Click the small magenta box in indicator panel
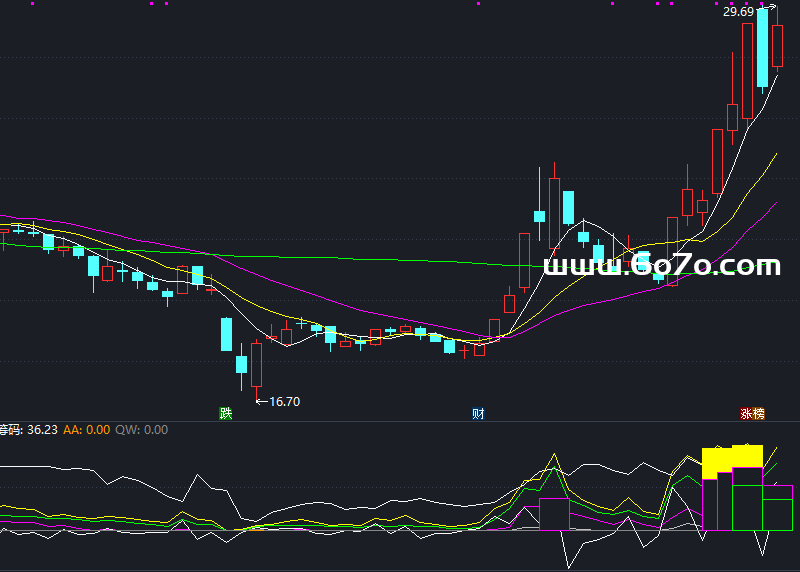Viewport: 800px width, 572px height. [x=554, y=513]
